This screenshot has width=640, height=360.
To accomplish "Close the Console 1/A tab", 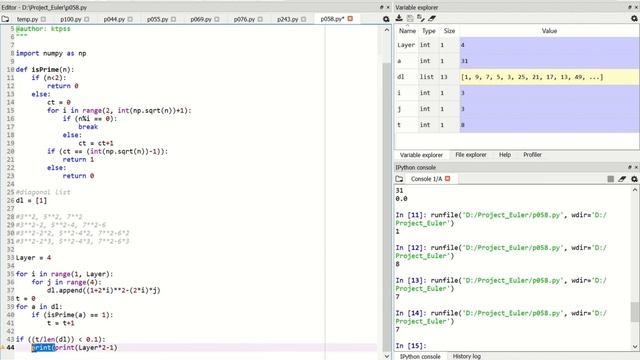I will [448, 179].
